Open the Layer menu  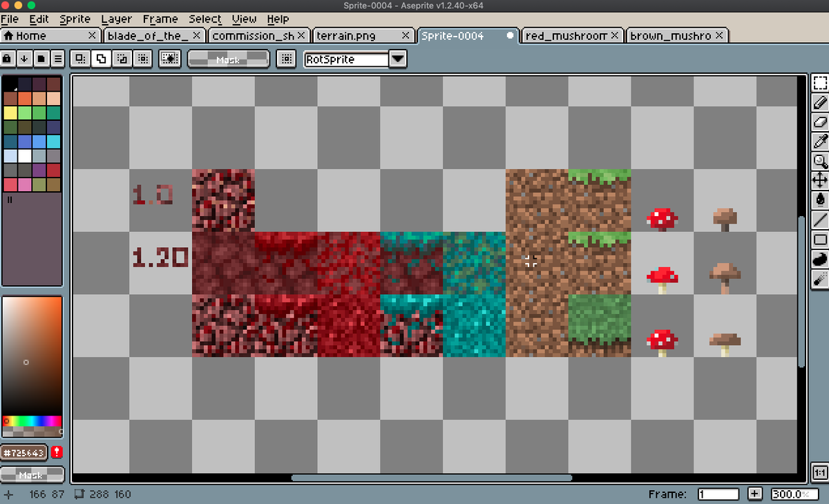click(x=117, y=19)
